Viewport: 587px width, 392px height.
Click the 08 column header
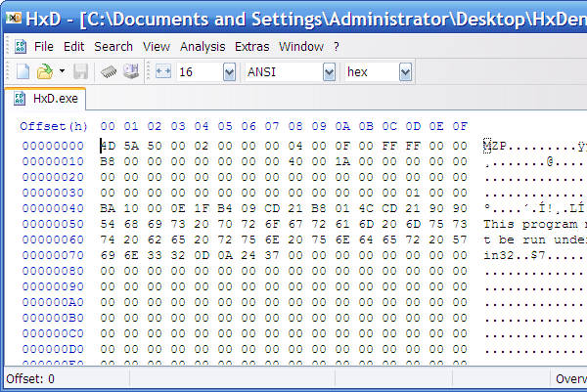coord(295,126)
